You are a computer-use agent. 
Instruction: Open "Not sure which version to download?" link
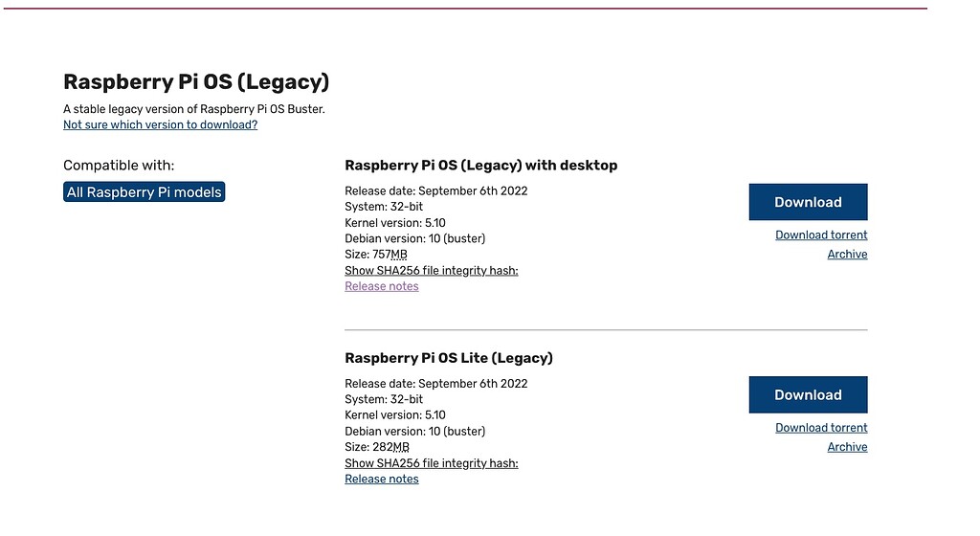pyautogui.click(x=160, y=124)
